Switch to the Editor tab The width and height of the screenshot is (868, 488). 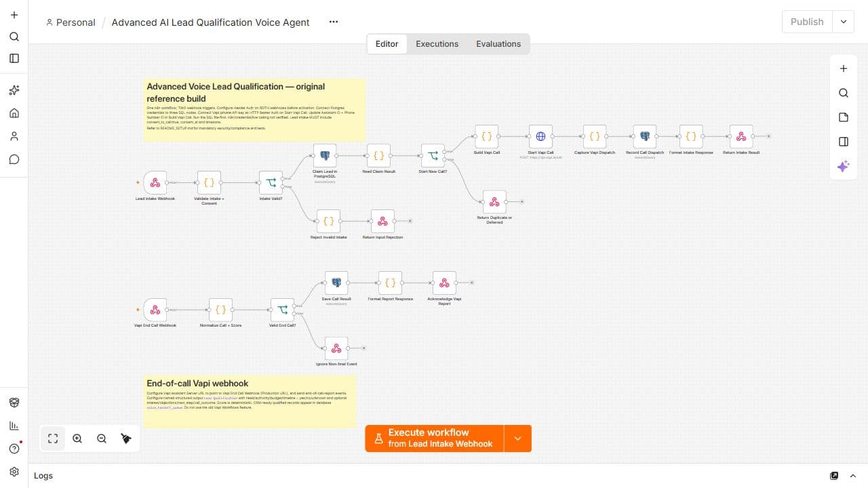pyautogui.click(x=387, y=44)
